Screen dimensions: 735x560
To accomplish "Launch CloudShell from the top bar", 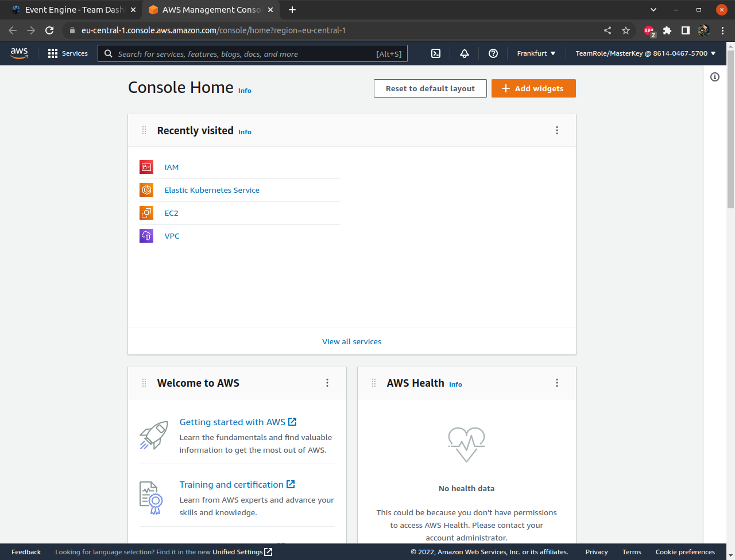I will click(x=436, y=53).
